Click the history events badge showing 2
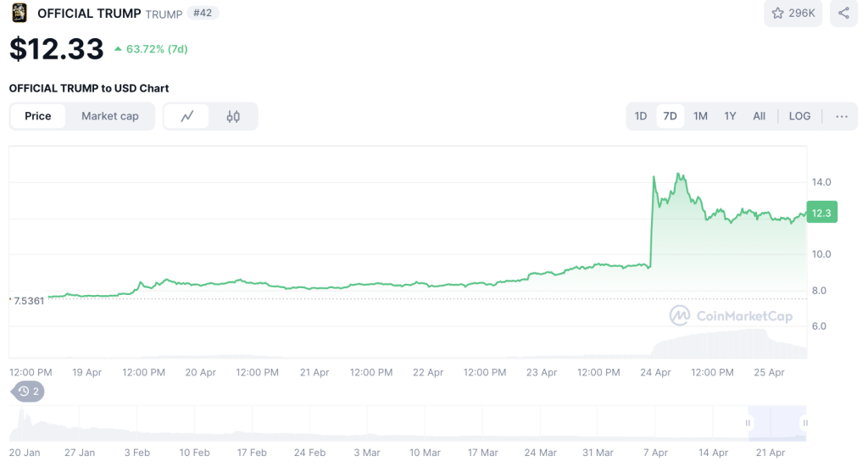The height and width of the screenshot is (467, 868). pos(28,392)
